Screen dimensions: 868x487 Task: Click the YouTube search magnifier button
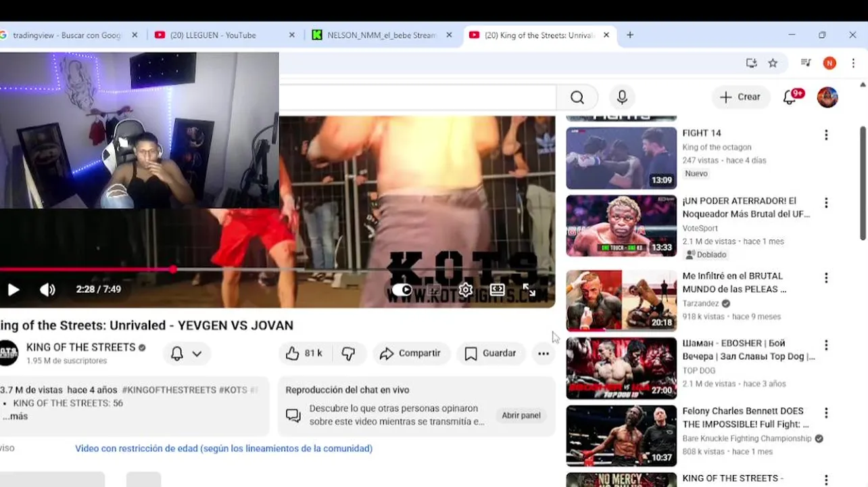coord(577,97)
